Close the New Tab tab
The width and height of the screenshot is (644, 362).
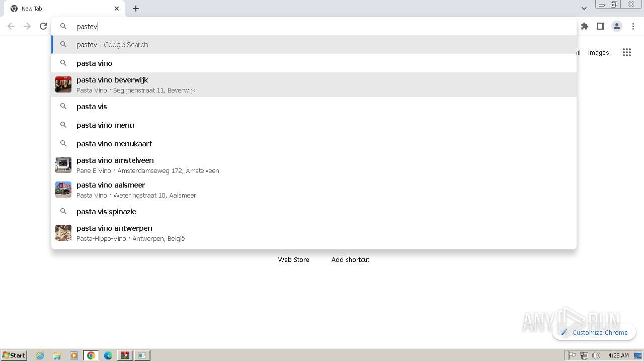point(117,9)
